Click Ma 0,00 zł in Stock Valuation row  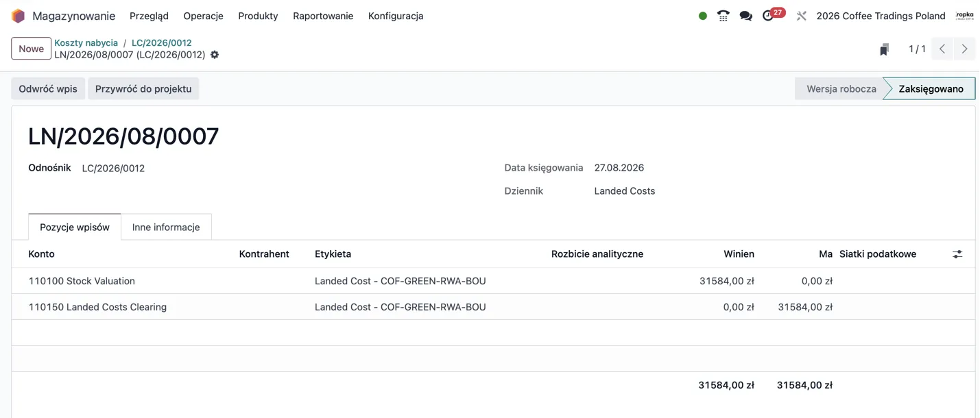coord(817,281)
